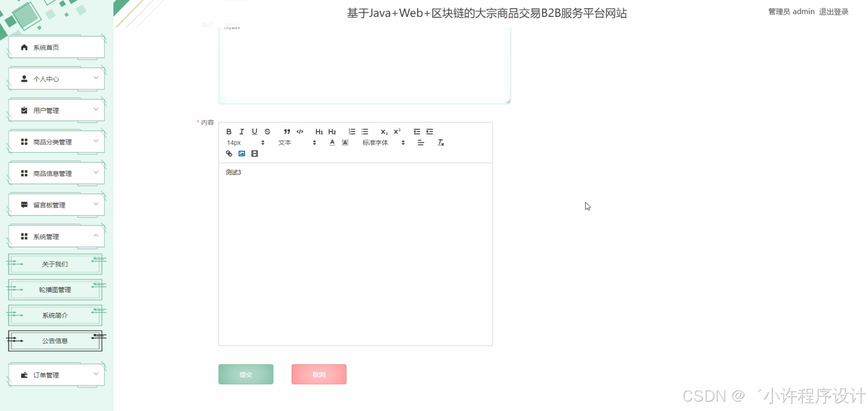Image resolution: width=868 pixels, height=411 pixels.
Task: Open the 标准字体 font family dropdown
Action: click(383, 143)
